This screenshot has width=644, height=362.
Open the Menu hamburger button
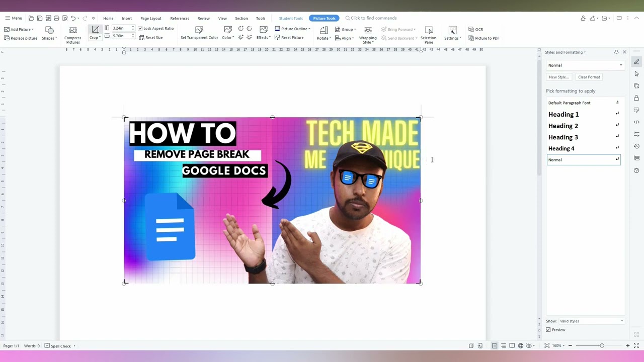[14, 18]
